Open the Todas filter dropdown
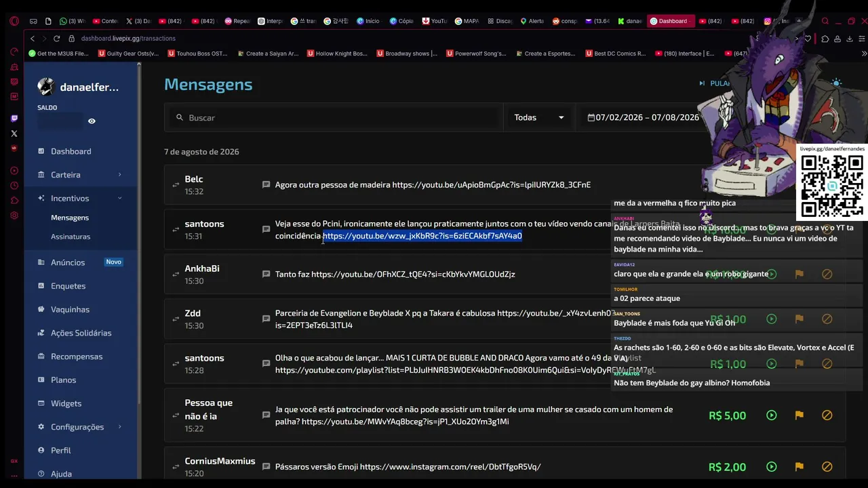Screen dimensions: 868x488 point(539,117)
